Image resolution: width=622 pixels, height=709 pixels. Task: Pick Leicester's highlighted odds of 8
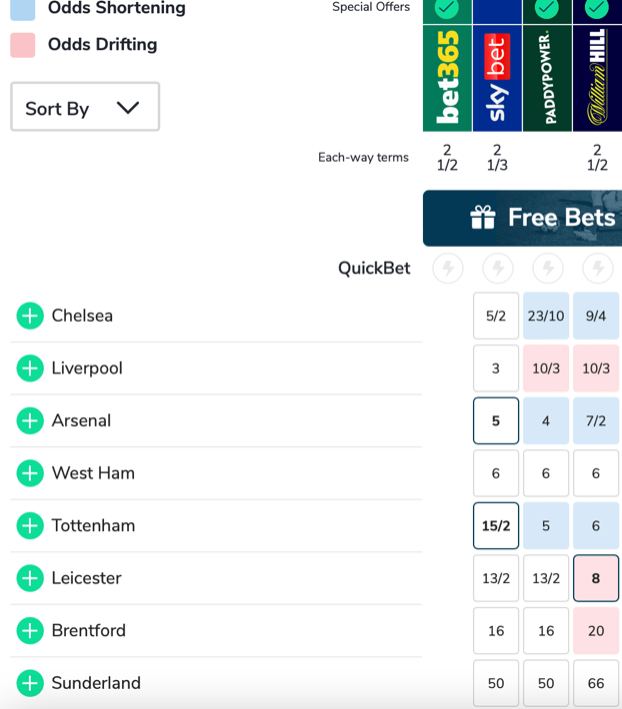click(x=596, y=578)
